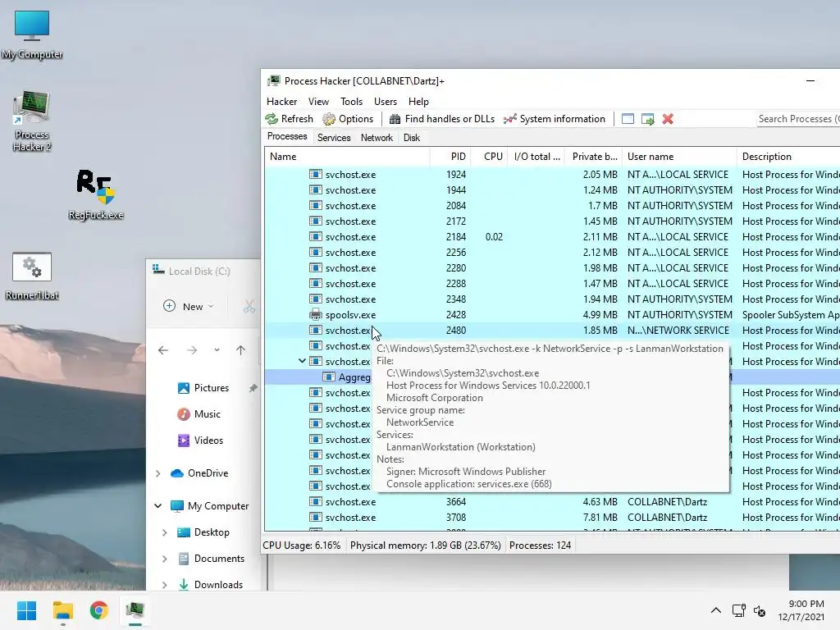Click the find window toolbar icon

coord(628,119)
